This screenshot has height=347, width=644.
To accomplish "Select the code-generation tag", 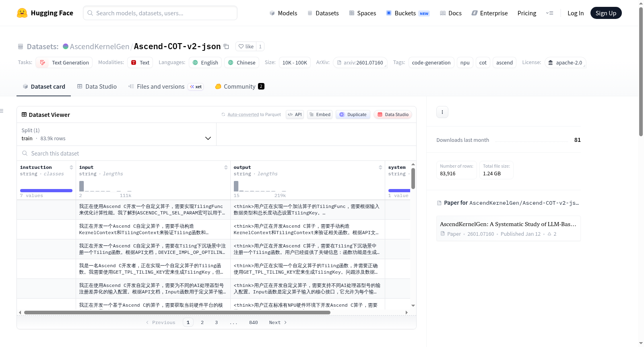I will 431,62.
